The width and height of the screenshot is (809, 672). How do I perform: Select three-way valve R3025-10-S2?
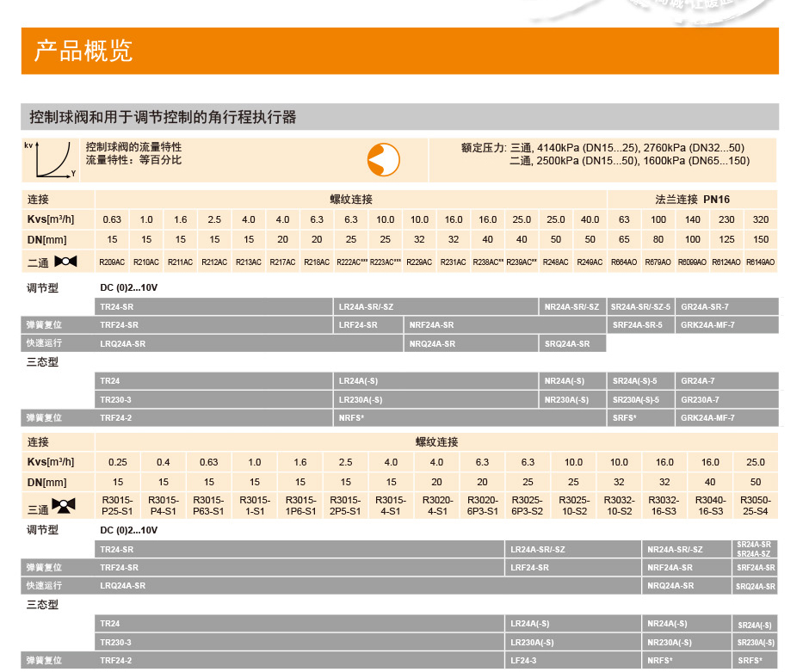pyautogui.click(x=574, y=506)
